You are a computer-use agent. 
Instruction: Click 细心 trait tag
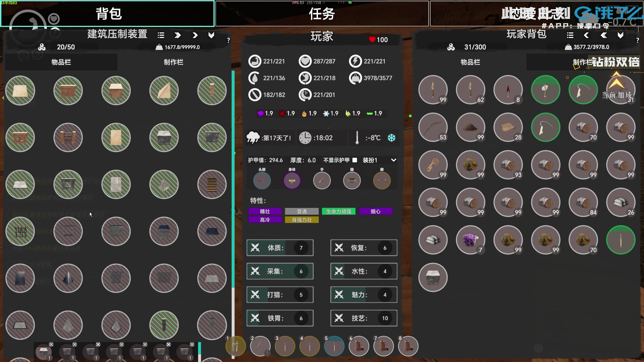(x=375, y=211)
